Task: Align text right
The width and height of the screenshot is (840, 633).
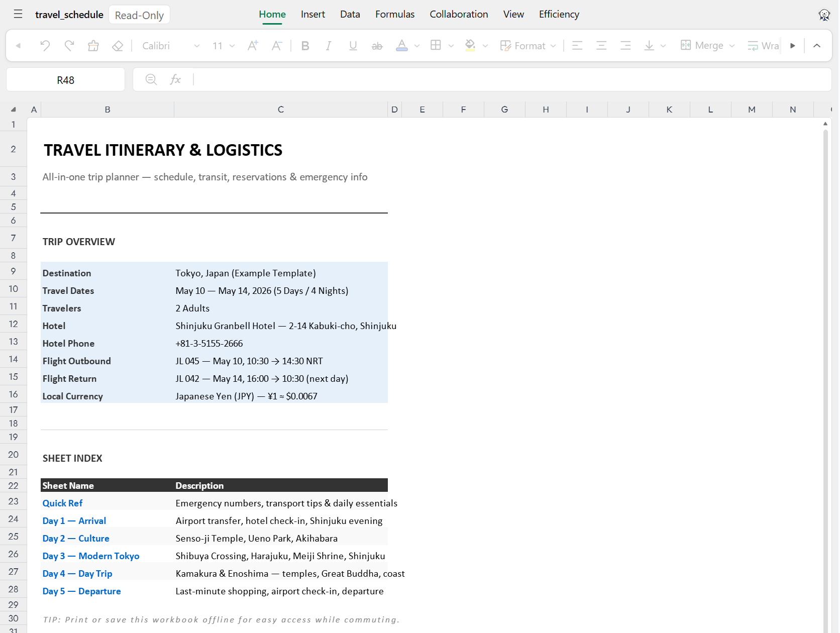Action: [625, 46]
